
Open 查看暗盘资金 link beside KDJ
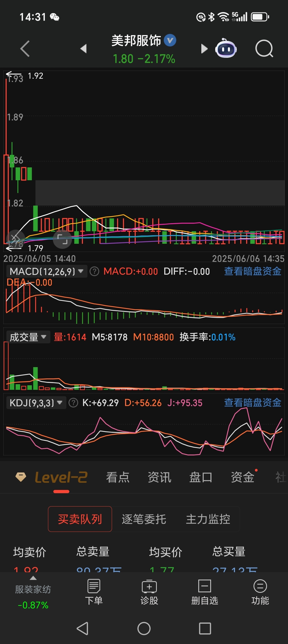[253, 403]
